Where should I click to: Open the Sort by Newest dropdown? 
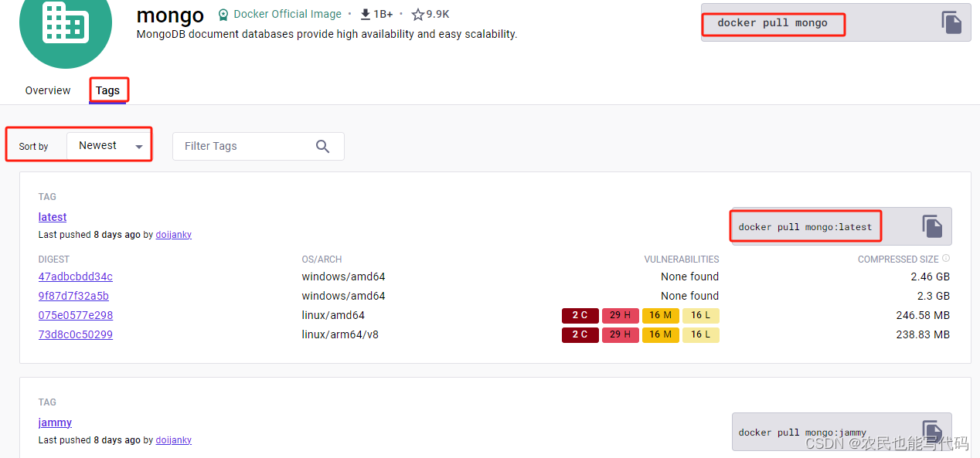pos(108,144)
